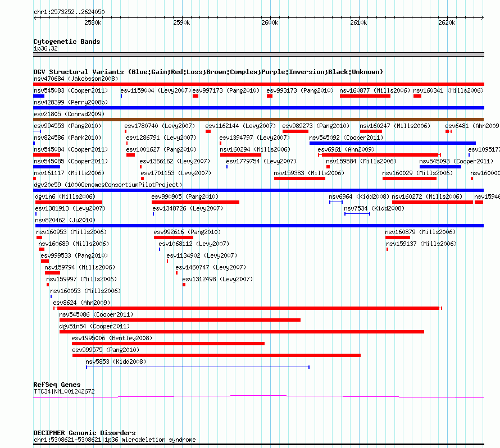Click the esv1159004 (Levy2007) label
Screen dimensions: 500x448
[156, 90]
